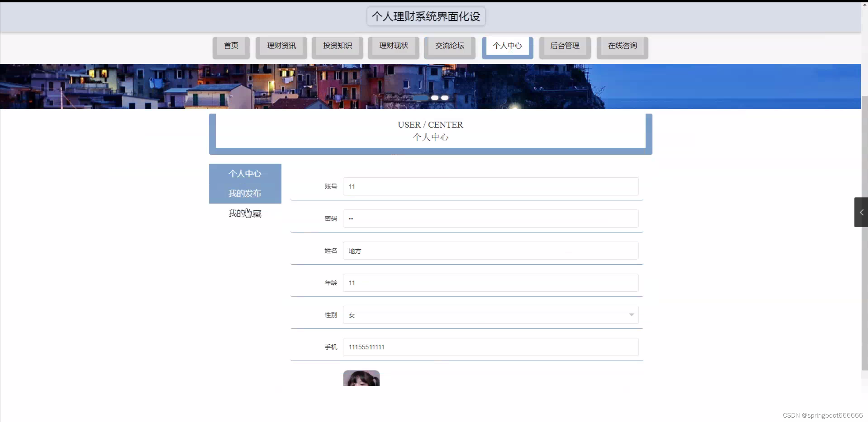Open 投资知识 in navigation bar
868x422 pixels.
[x=337, y=46]
